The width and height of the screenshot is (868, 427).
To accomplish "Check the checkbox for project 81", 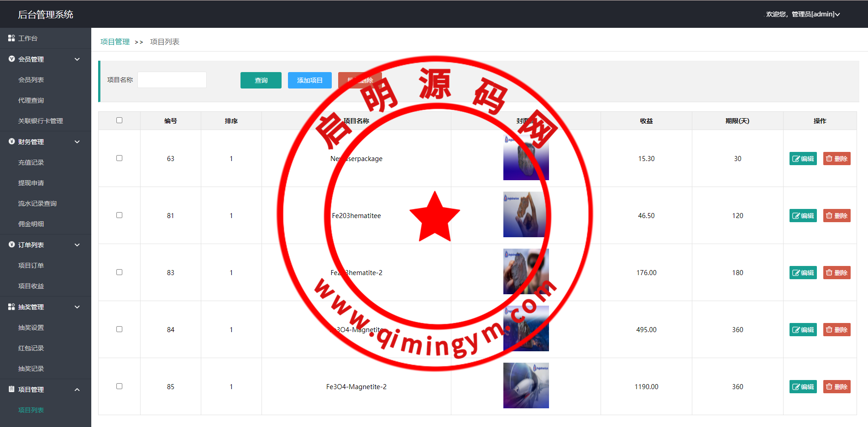I will pos(119,215).
